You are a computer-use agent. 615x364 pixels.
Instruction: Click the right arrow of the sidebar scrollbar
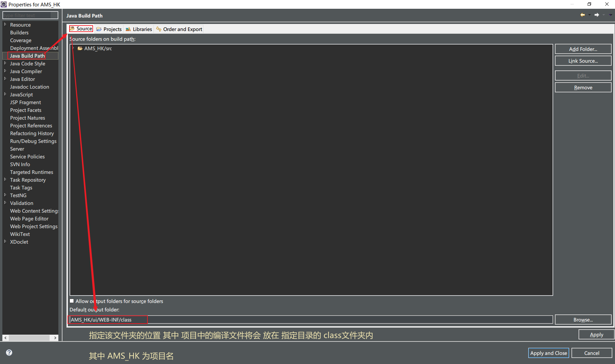pos(55,337)
